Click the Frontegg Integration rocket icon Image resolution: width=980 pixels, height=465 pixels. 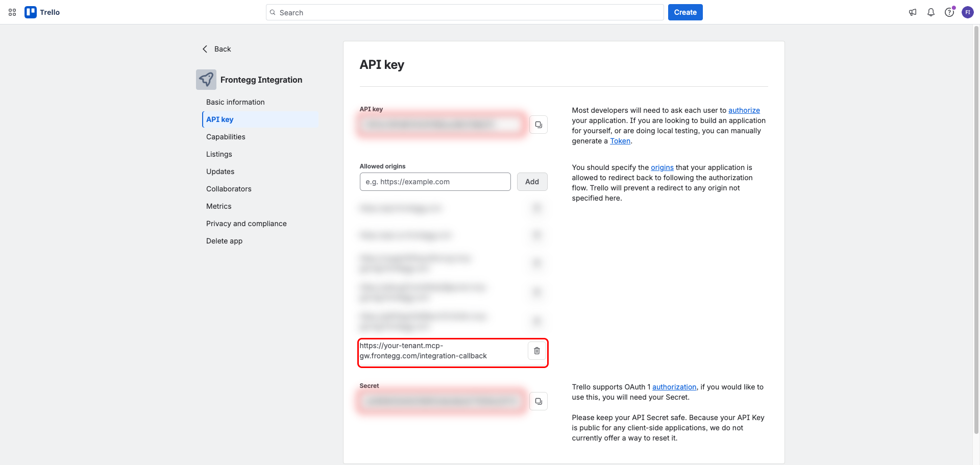tap(206, 80)
